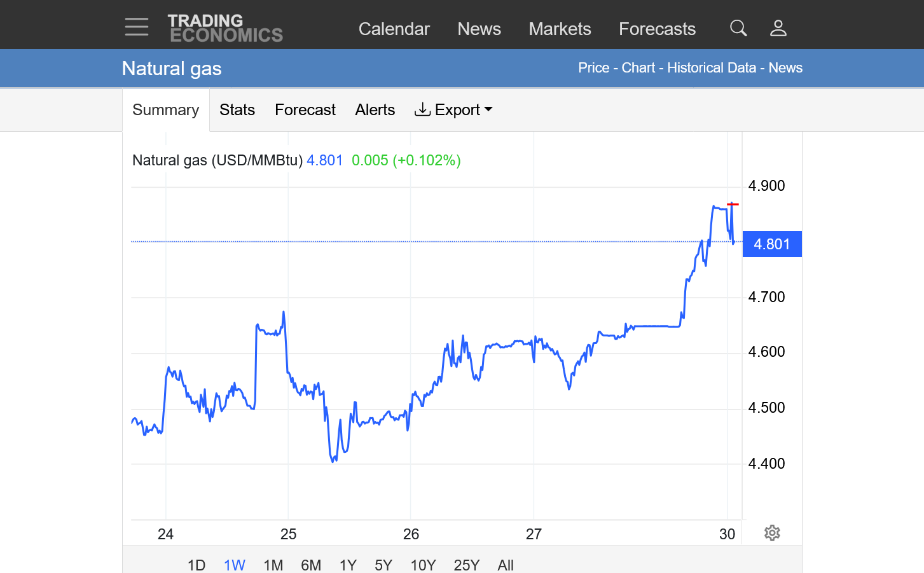Image resolution: width=924 pixels, height=573 pixels.
Task: Switch to the Stats tab
Action: coord(237,110)
